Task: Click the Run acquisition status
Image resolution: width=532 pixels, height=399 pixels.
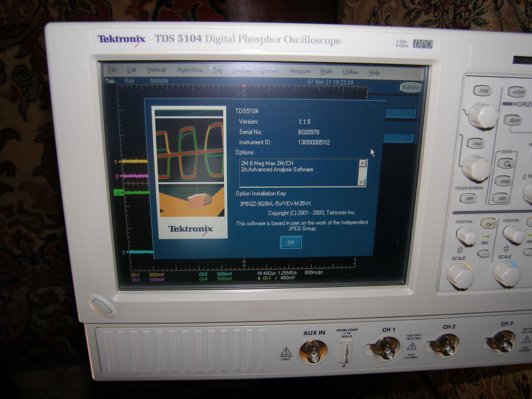Action: coord(129,81)
